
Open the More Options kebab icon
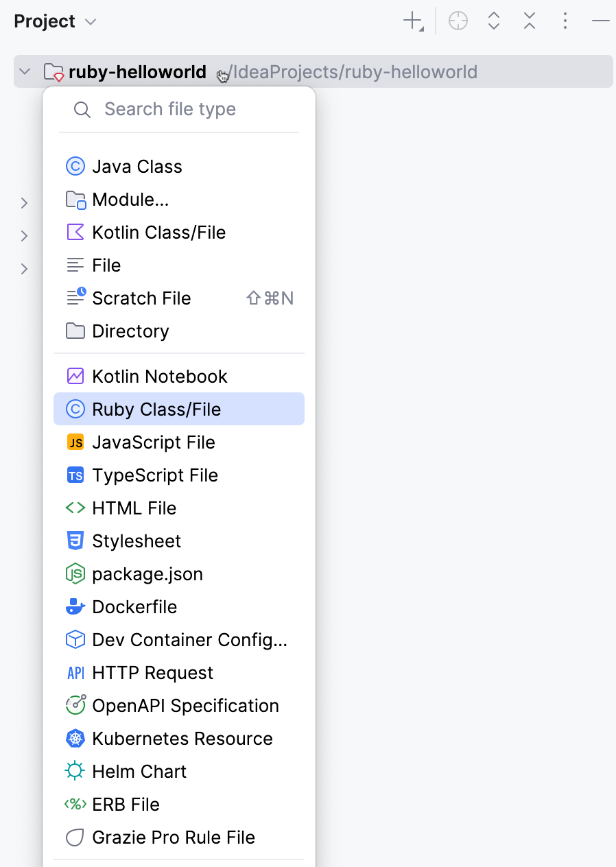pyautogui.click(x=565, y=21)
